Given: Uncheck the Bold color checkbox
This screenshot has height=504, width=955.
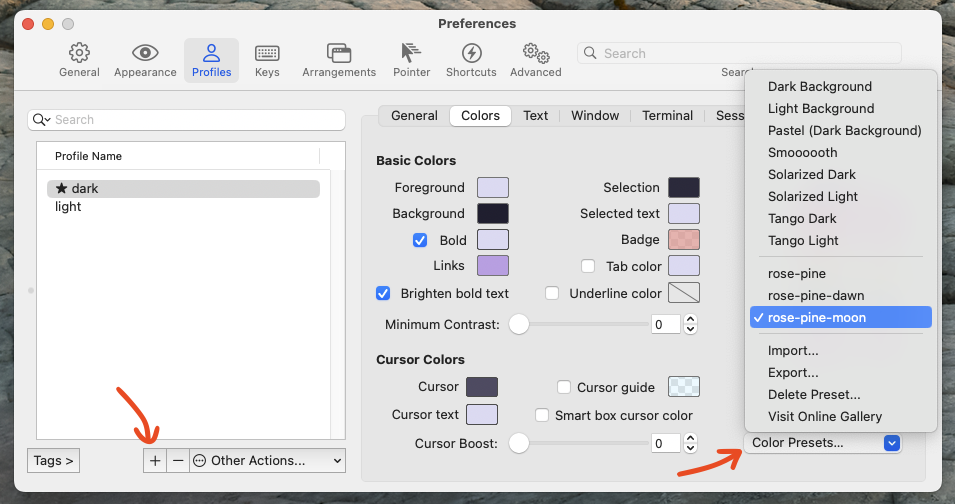Looking at the screenshot, I should [420, 240].
